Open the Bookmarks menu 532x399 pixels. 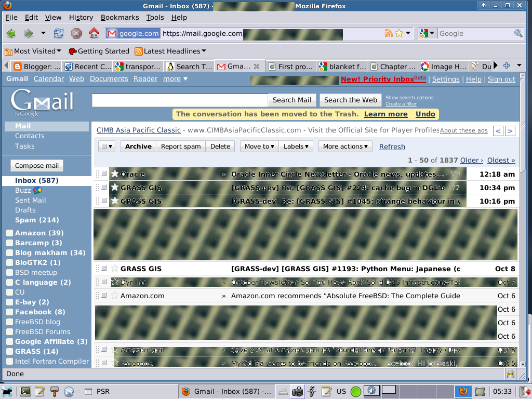(x=120, y=17)
